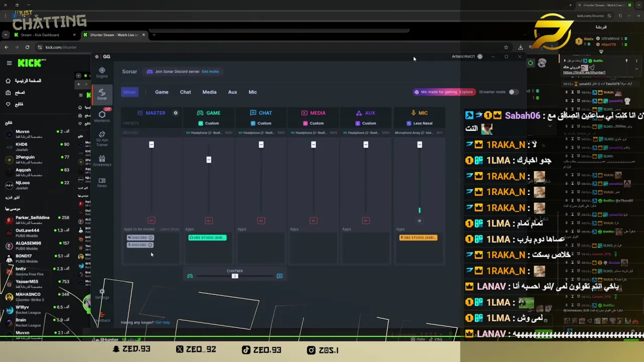This screenshot has width=644, height=362.
Task: Open Giveaways in the GG sidebar
Action: tap(102, 161)
